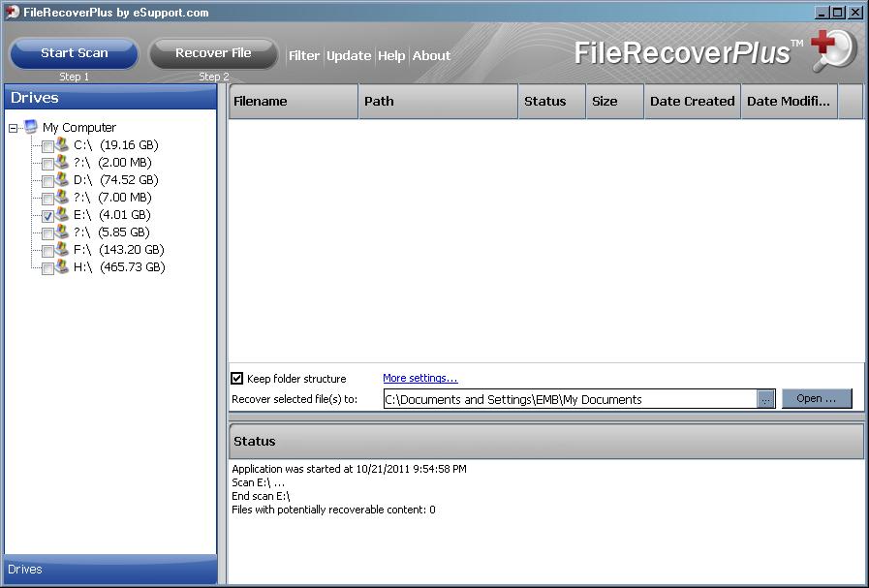Click the Recover File button
This screenshot has height=588, width=869.
point(213,53)
